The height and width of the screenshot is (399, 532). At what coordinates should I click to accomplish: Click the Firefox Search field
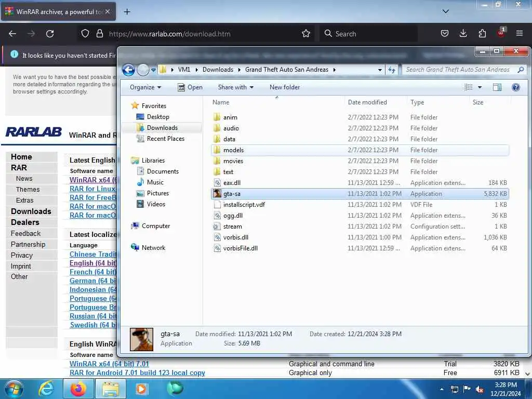click(x=369, y=34)
